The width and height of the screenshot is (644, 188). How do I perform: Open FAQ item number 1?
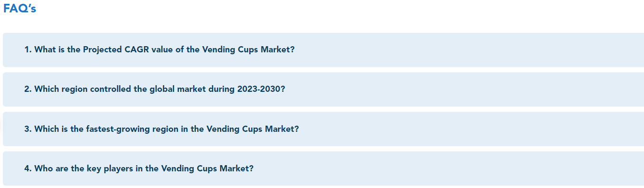pyautogui.click(x=323, y=50)
